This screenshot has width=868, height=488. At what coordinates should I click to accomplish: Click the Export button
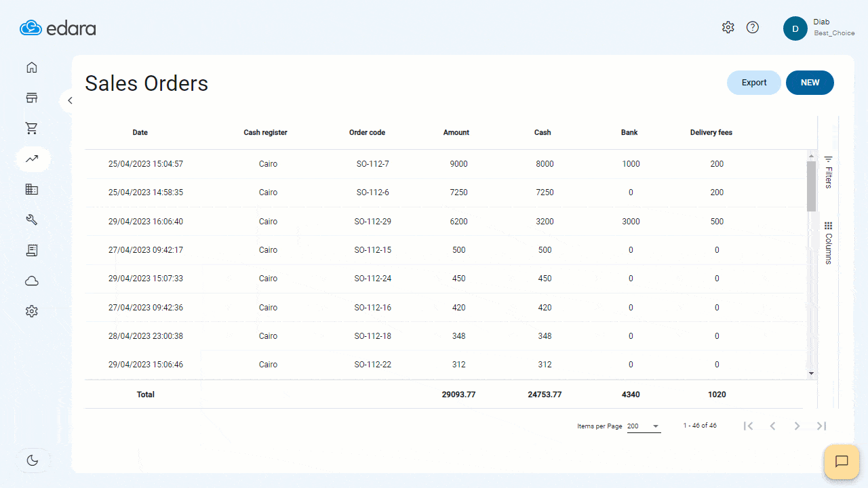click(754, 83)
